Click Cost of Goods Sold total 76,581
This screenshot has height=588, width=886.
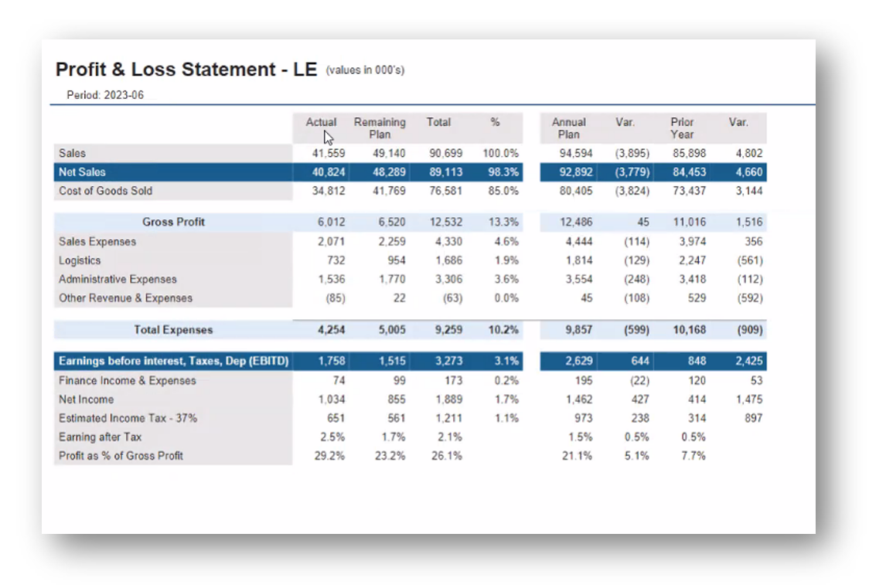[446, 191]
